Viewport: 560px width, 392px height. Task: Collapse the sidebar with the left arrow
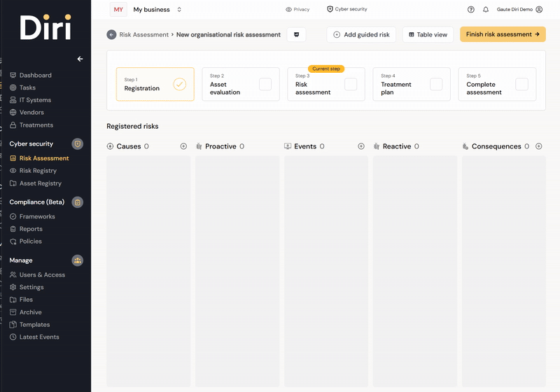tap(80, 59)
